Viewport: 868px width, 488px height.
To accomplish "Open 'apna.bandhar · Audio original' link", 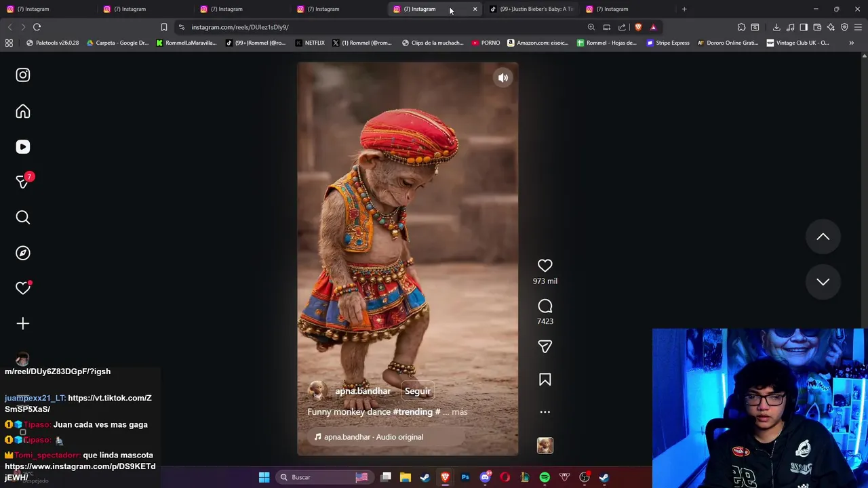I will point(374,437).
